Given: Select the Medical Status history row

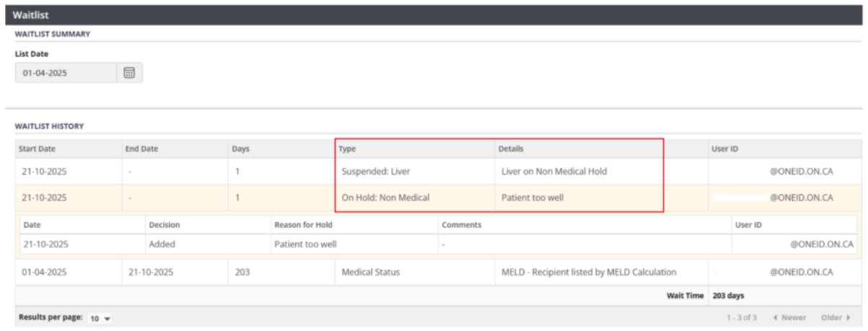Looking at the screenshot, I should coord(370,273).
